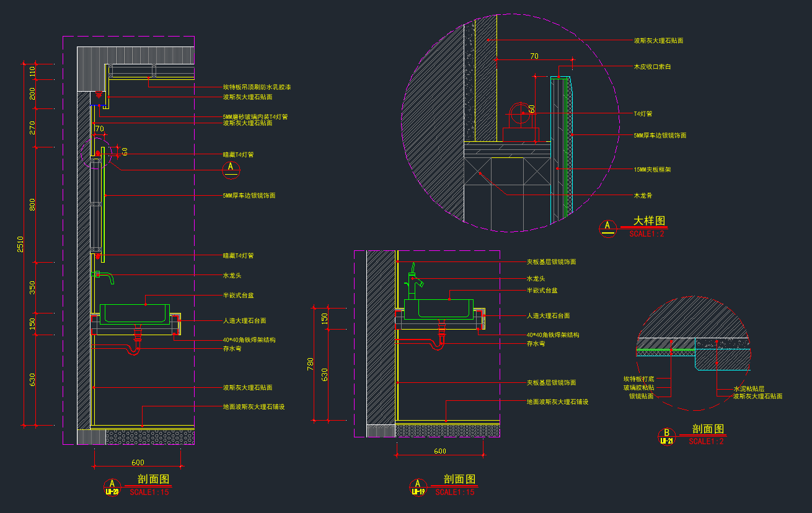Image resolution: width=812 pixels, height=513 pixels.
Task: Click the B LII-21 section marker circle
Action: click(x=667, y=436)
